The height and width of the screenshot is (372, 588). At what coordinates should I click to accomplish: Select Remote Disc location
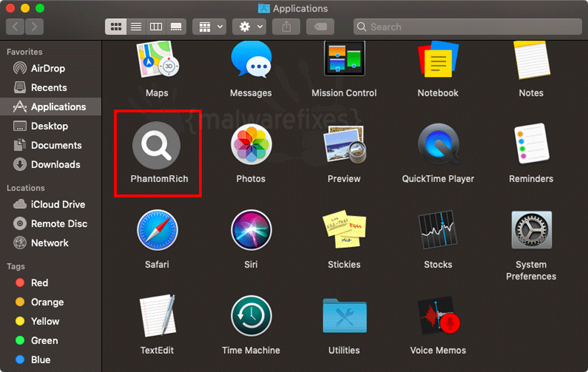51,224
